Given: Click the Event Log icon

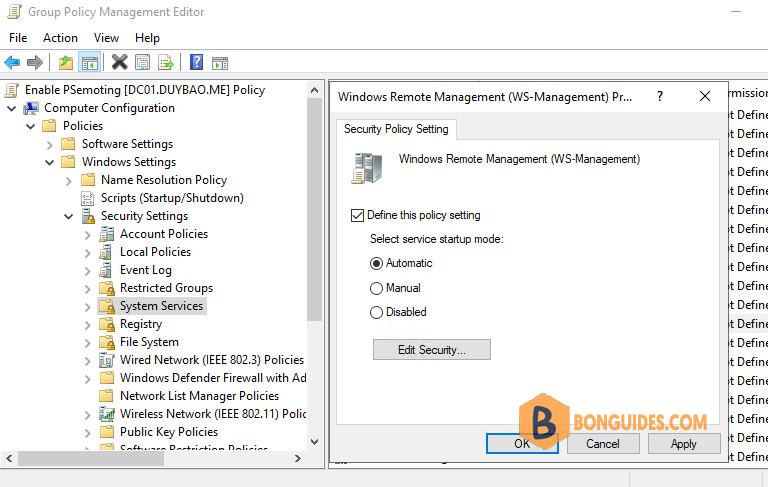Looking at the screenshot, I should pyautogui.click(x=105, y=270).
